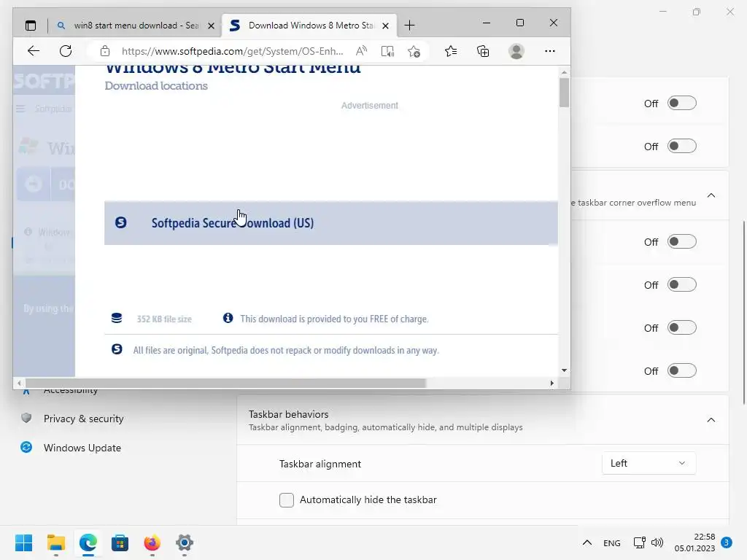Toggle second Off switch in Settings window
The height and width of the screenshot is (560, 747).
[x=682, y=146]
